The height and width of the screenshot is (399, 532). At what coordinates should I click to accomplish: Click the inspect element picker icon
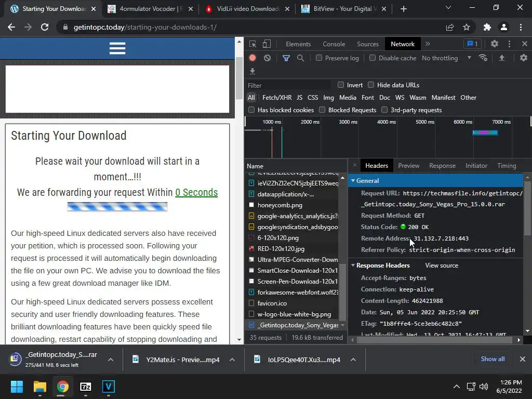coord(252,44)
